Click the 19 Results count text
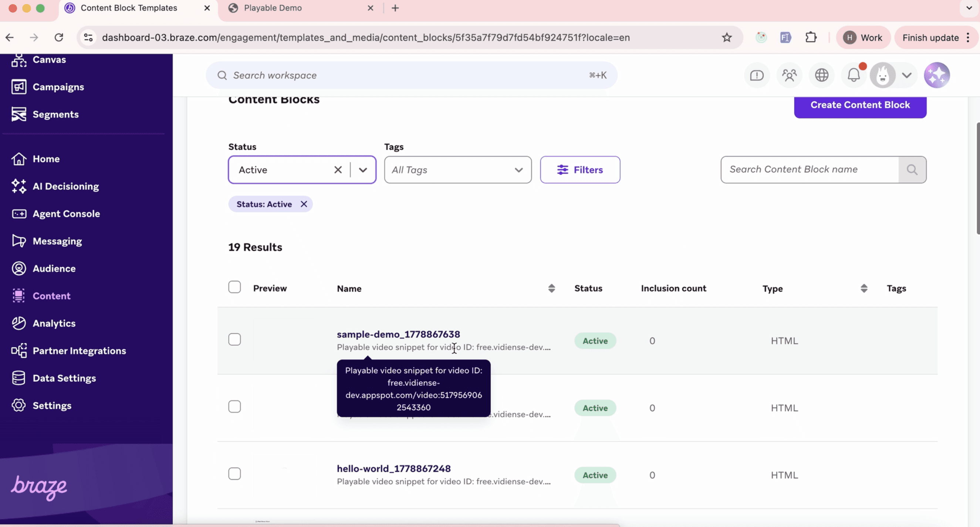This screenshot has width=980, height=527. tap(255, 248)
